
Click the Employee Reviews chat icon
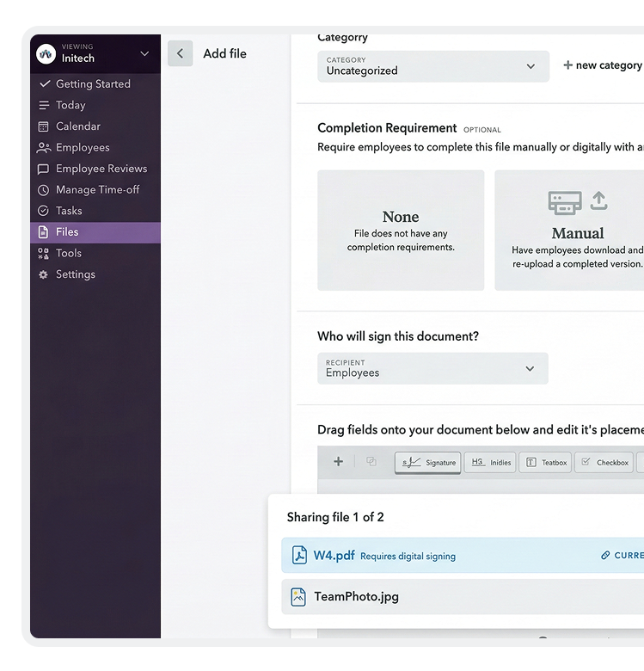point(44,169)
